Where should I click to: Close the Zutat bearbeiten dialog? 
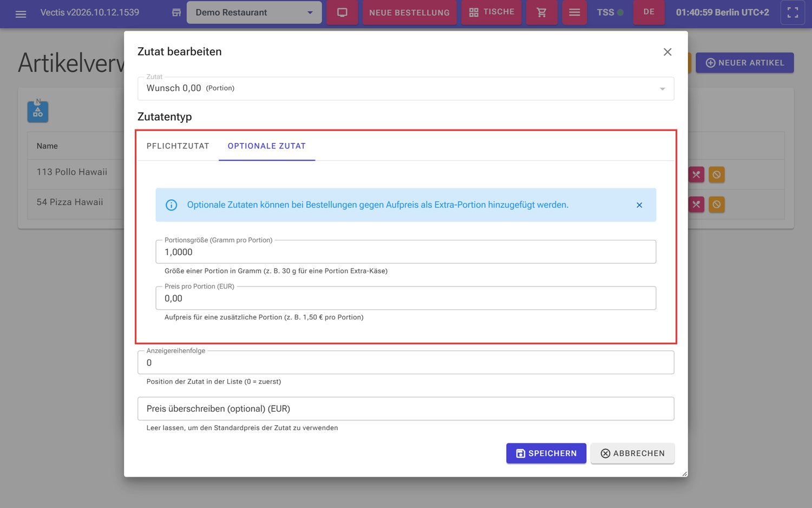667,52
